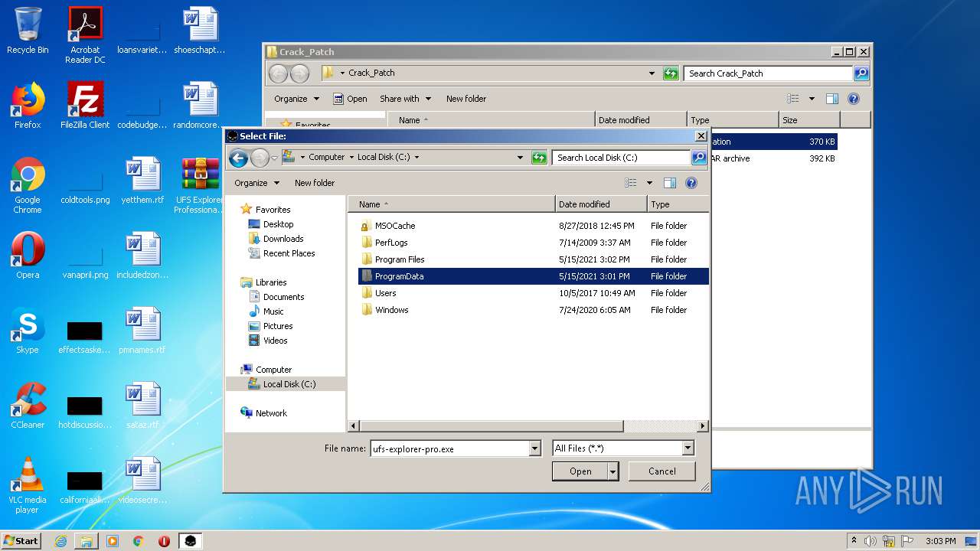
Task: Open FileZilla Client desktop shortcut
Action: click(85, 106)
